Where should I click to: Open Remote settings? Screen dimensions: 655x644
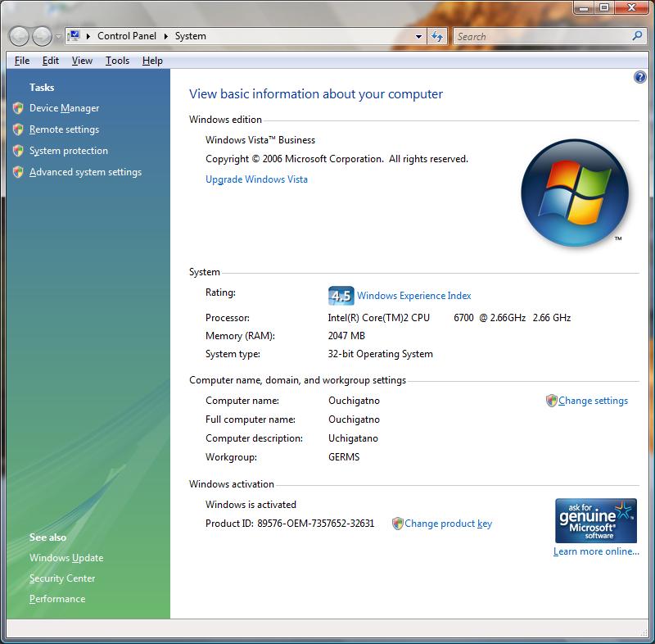(65, 129)
